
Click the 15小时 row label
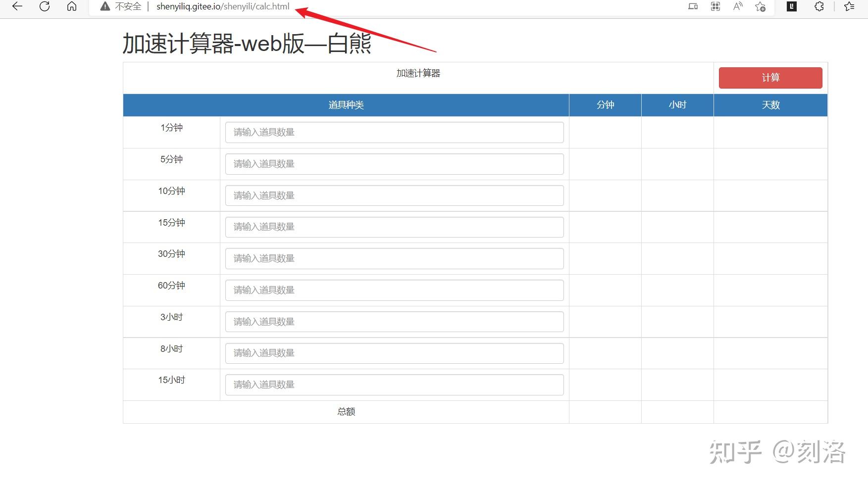click(x=171, y=380)
